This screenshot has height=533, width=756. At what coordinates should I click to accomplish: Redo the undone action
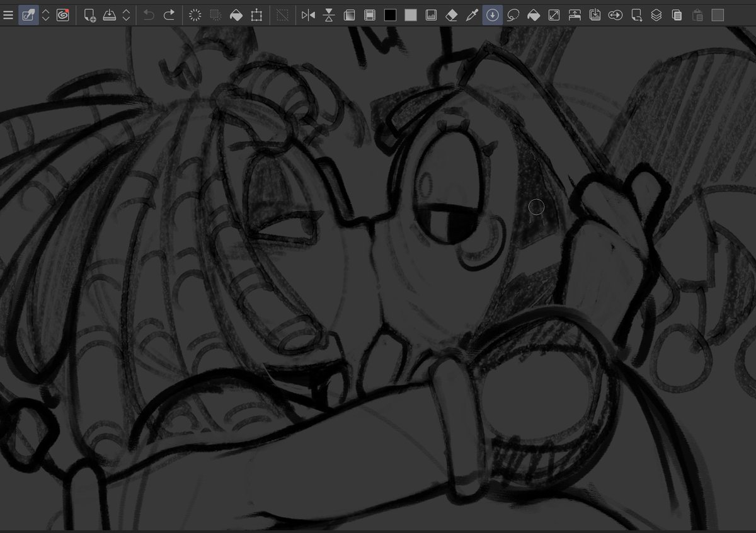pyautogui.click(x=169, y=14)
